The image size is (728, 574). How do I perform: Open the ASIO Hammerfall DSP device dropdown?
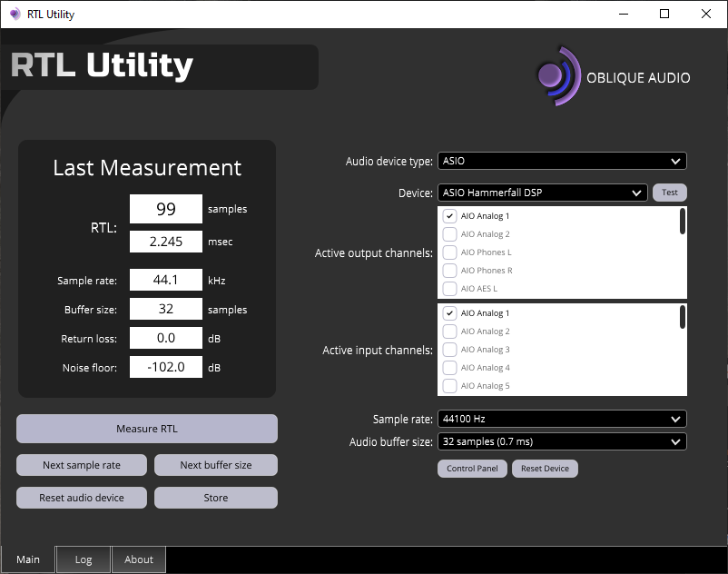542,193
